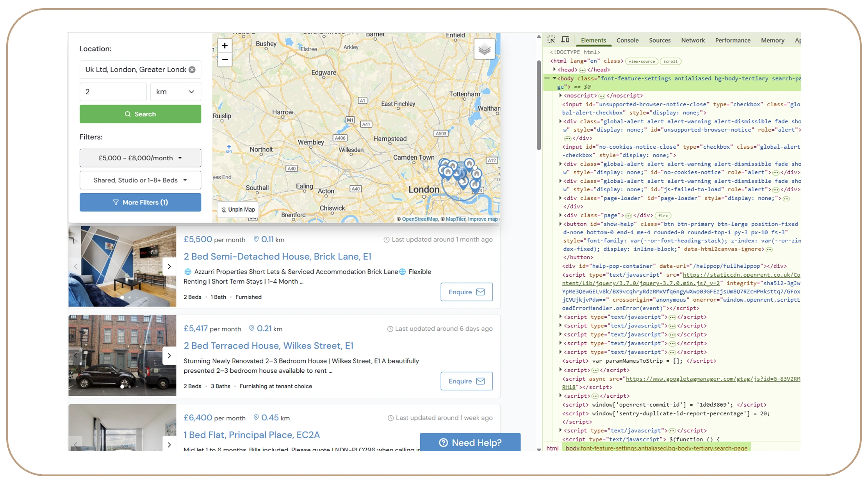The width and height of the screenshot is (868, 484).
Task: Zoom in on the map
Action: coord(225,46)
